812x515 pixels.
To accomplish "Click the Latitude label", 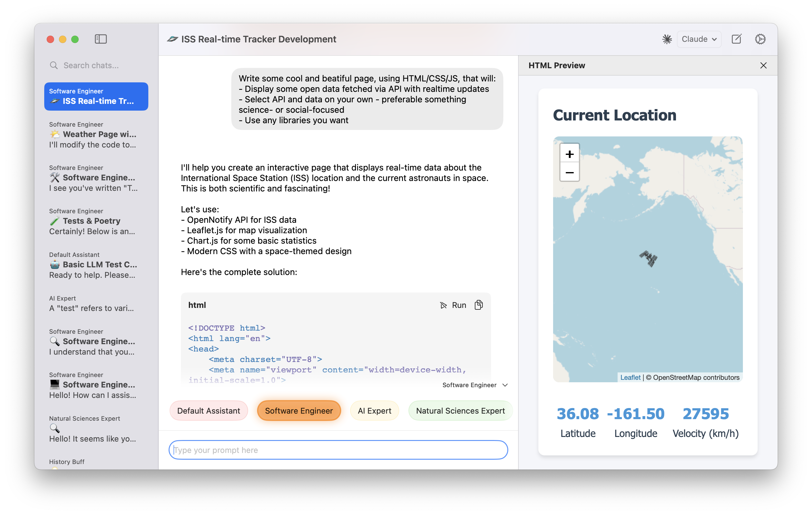I will tap(577, 433).
